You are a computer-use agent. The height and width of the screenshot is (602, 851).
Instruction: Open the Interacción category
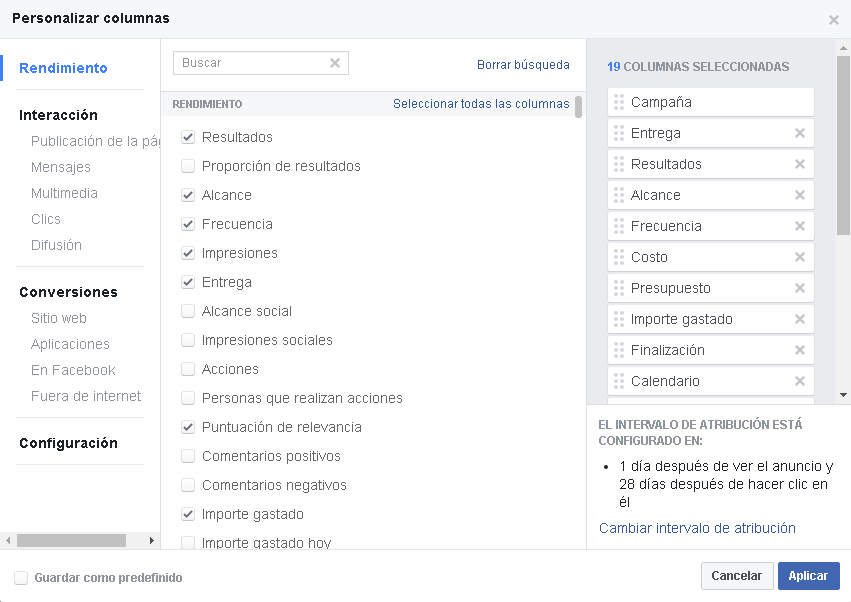click(x=58, y=115)
